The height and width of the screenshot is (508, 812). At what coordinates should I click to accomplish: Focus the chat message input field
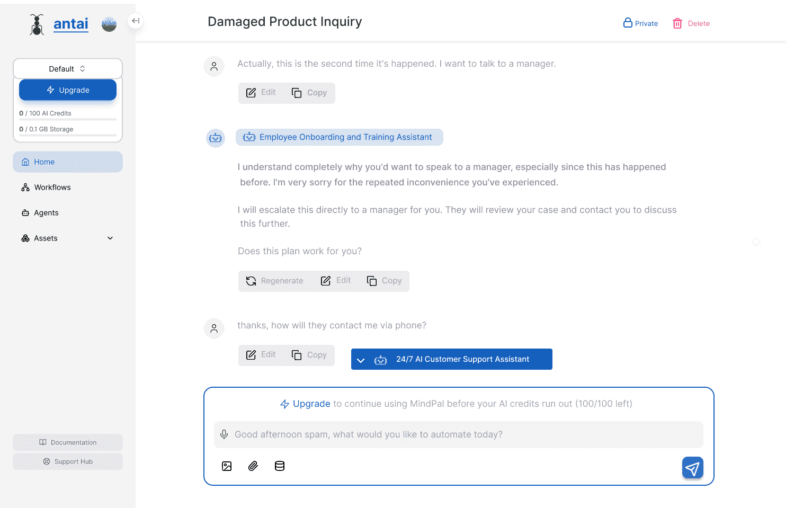[459, 434]
